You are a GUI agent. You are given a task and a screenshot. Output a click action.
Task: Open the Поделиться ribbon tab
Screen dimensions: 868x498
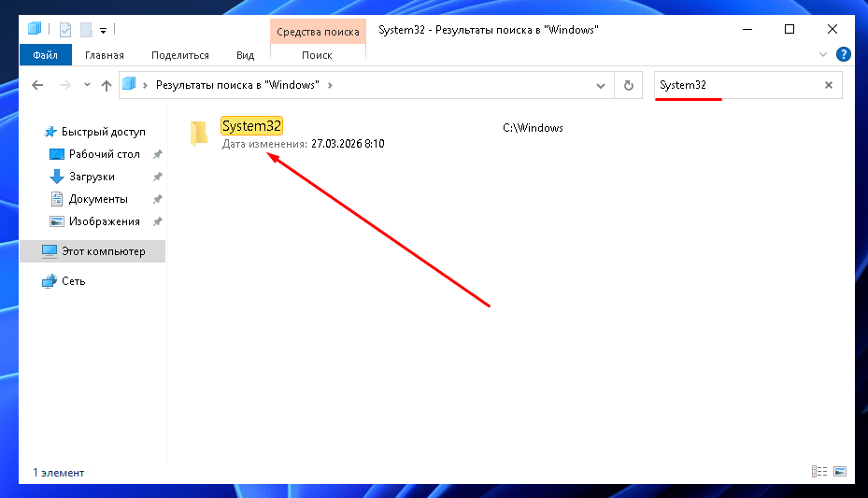pos(179,55)
